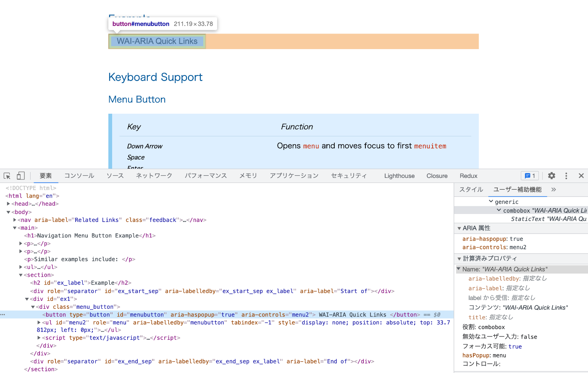
Task: Expand the head element node
Action: coord(8,204)
